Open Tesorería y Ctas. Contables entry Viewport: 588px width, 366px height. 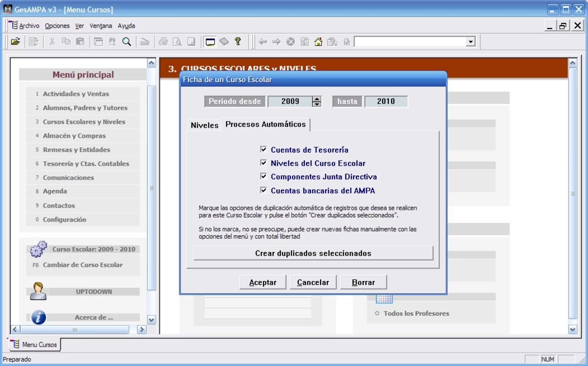coord(83,164)
